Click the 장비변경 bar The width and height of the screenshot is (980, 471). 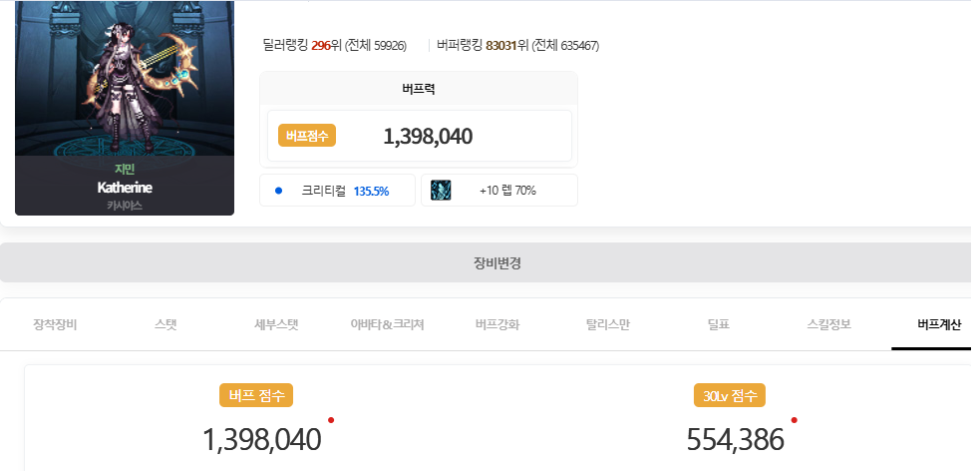pyautogui.click(x=496, y=263)
